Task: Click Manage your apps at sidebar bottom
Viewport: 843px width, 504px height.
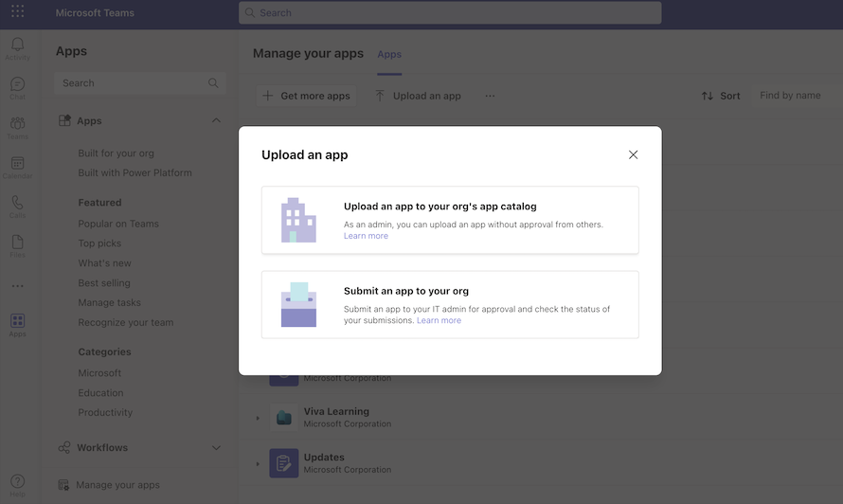Action: pyautogui.click(x=117, y=485)
